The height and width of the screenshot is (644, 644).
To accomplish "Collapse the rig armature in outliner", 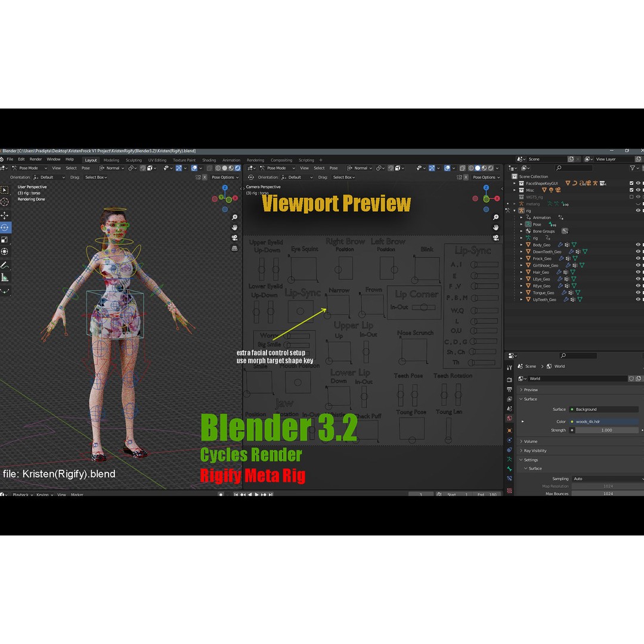I will (515, 210).
